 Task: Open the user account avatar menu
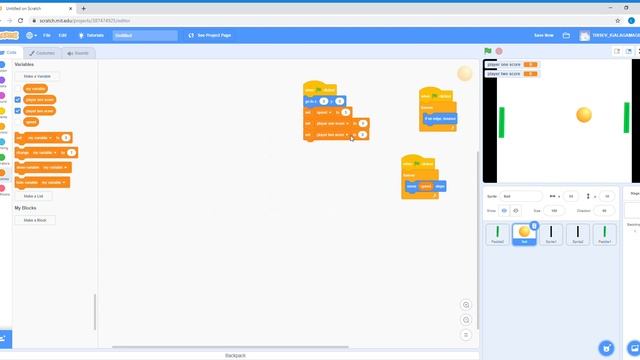click(x=609, y=36)
